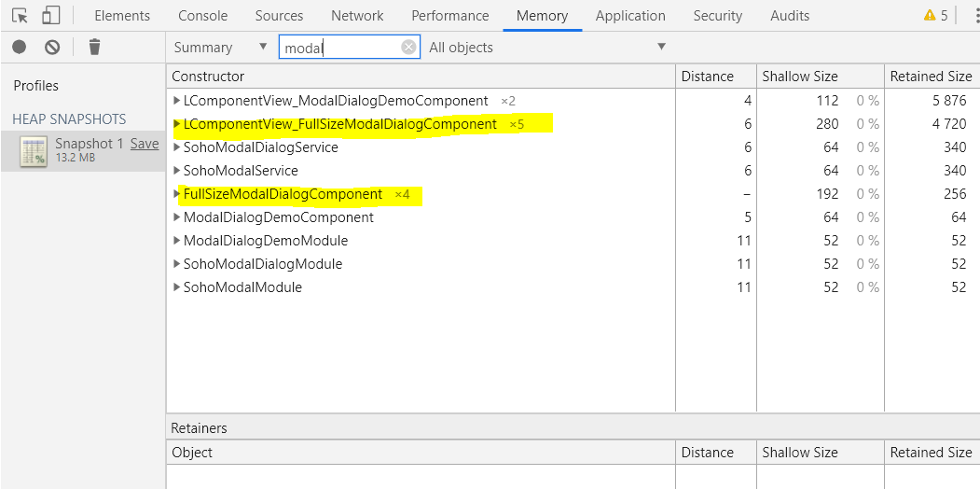Open the Sources tab
This screenshot has height=489, width=980.
click(280, 16)
